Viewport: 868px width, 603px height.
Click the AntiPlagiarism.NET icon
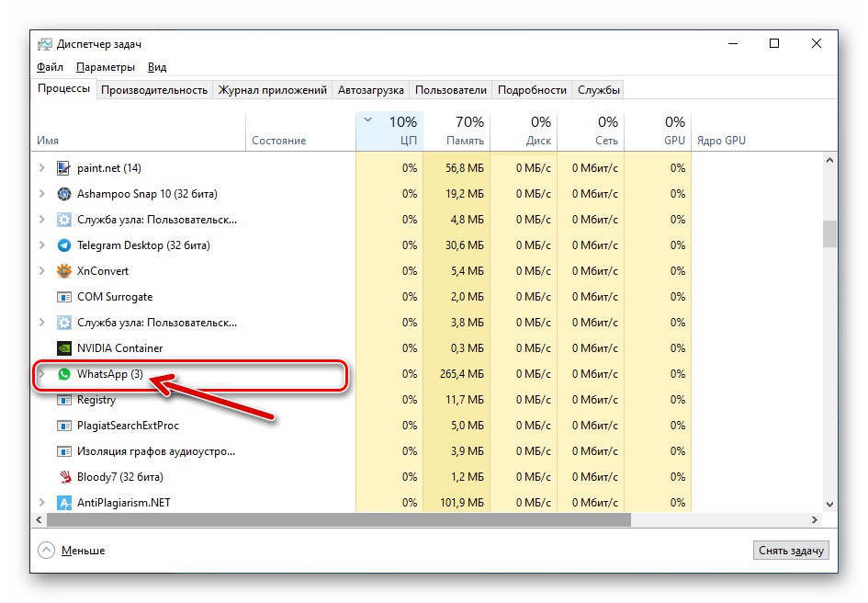pyautogui.click(x=62, y=503)
